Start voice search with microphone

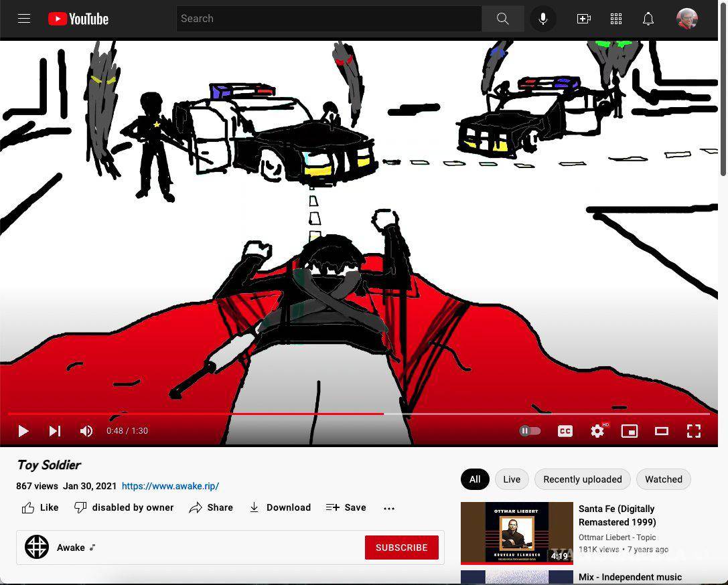(542, 19)
